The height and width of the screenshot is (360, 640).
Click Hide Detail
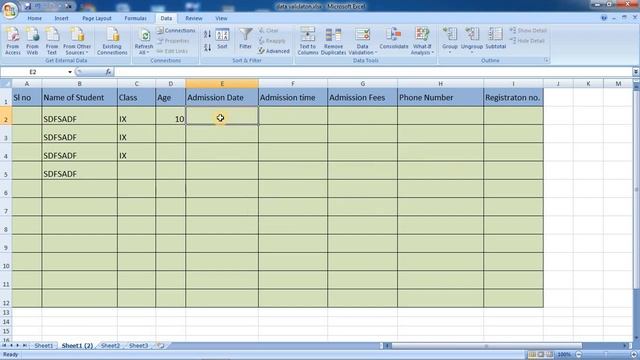click(x=527, y=41)
